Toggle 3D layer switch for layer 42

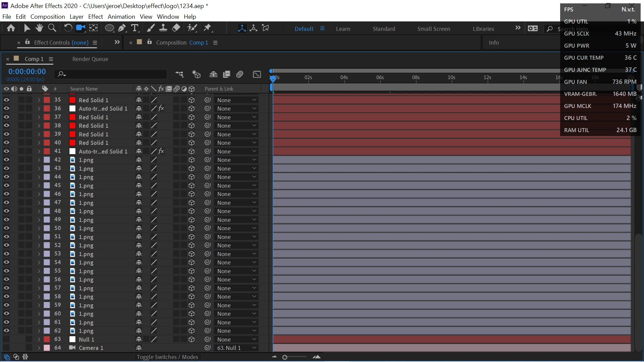[x=192, y=160]
